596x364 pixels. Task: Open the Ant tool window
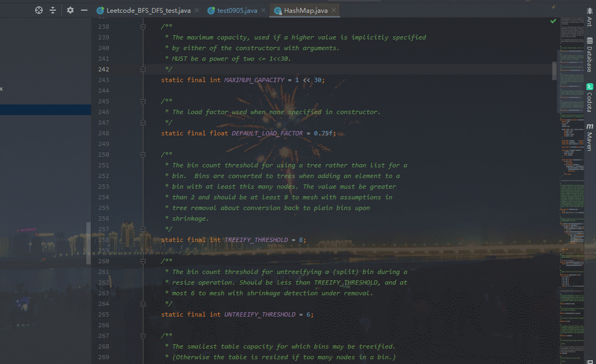tap(590, 17)
